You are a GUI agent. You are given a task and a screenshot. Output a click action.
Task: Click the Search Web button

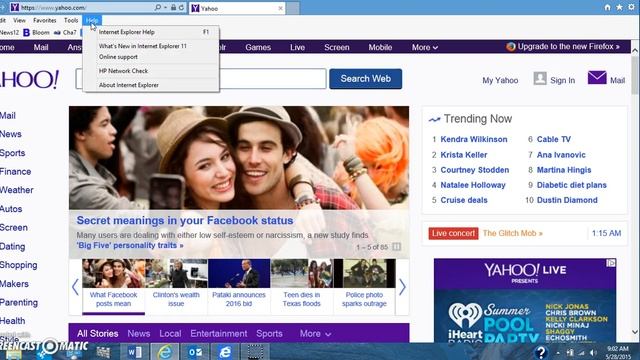pyautogui.click(x=366, y=79)
